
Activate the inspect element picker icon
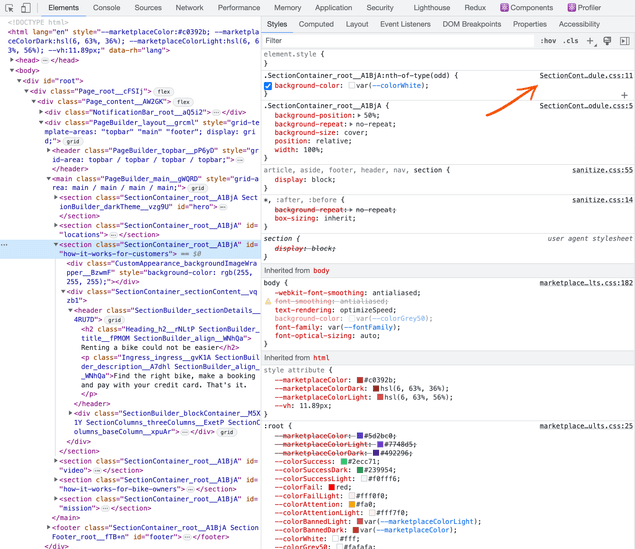pos(10,8)
